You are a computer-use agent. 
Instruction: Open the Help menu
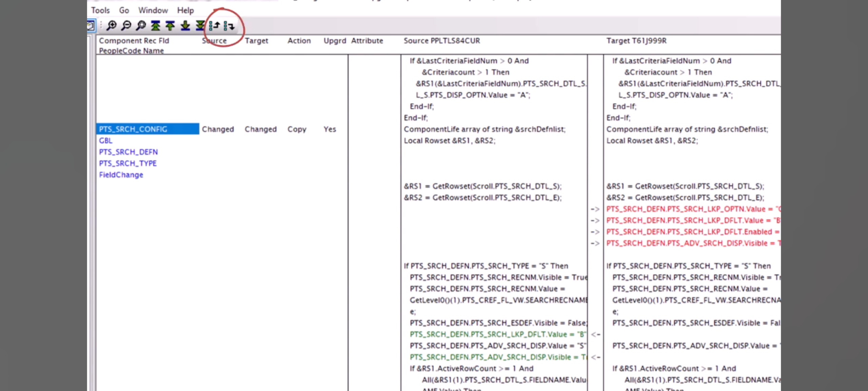click(185, 10)
